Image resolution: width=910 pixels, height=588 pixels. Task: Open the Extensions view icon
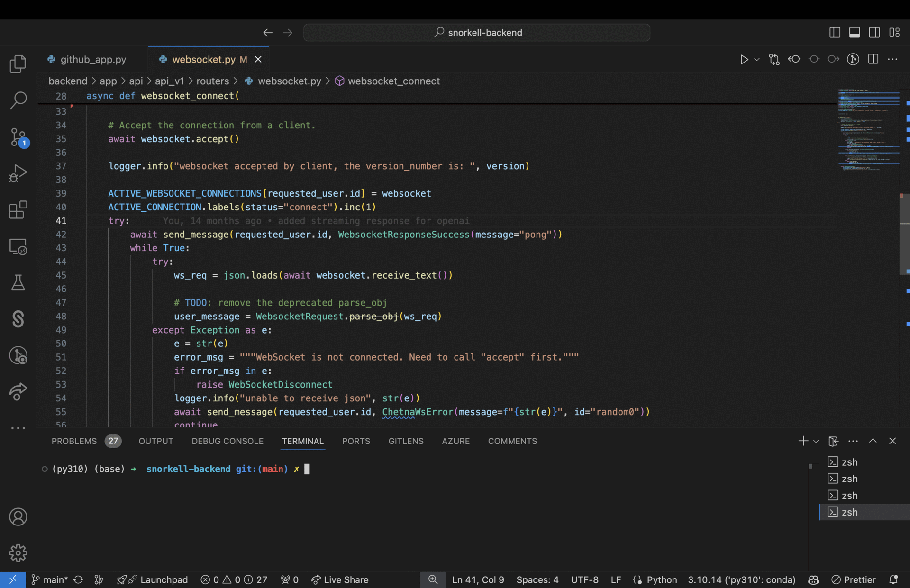point(18,210)
